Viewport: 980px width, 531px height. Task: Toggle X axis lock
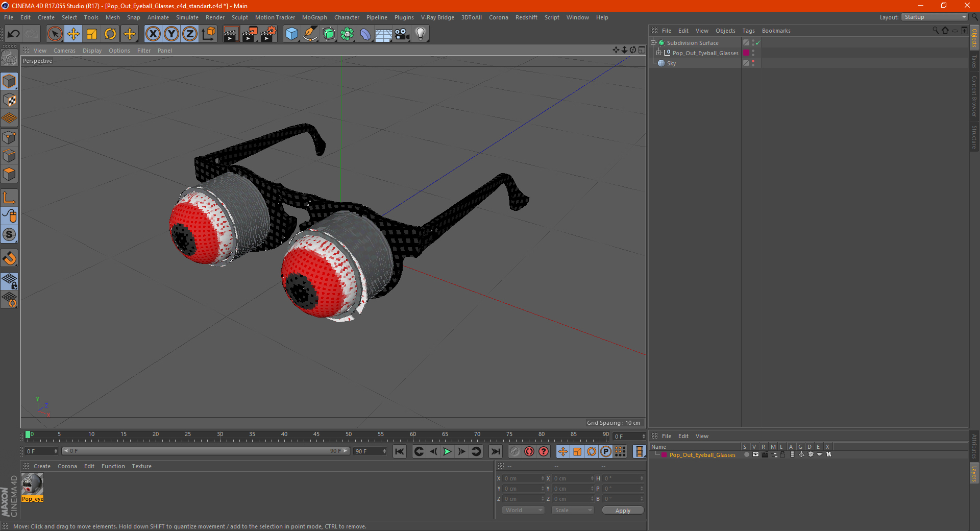pos(153,34)
